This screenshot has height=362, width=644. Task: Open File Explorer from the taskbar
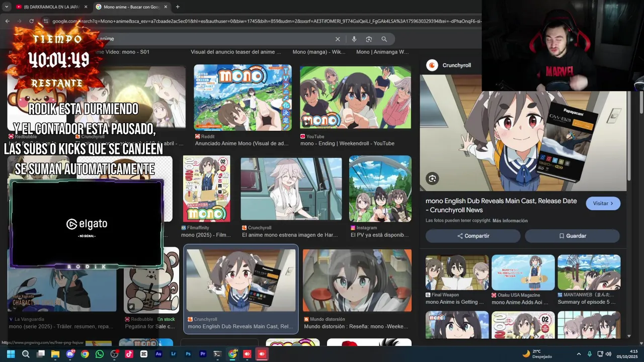tap(55, 354)
